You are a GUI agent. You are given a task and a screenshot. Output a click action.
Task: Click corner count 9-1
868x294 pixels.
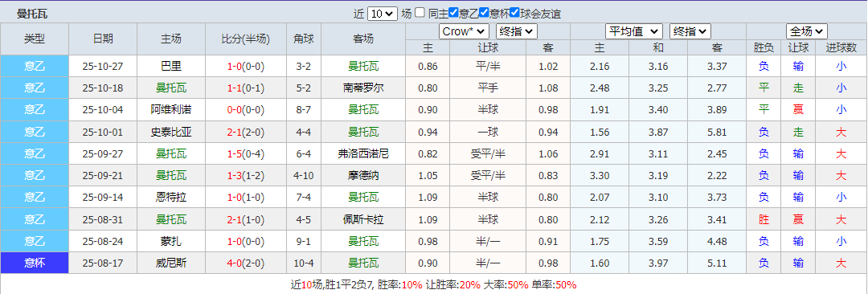coord(304,242)
